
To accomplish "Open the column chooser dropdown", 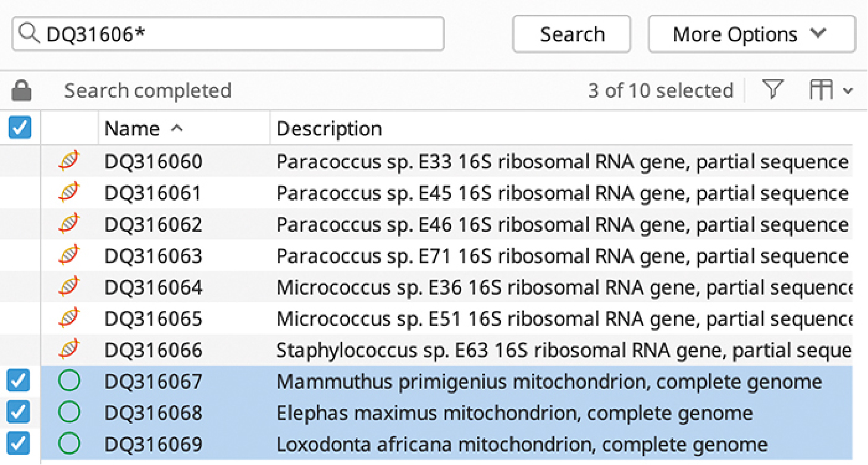I will [x=831, y=90].
